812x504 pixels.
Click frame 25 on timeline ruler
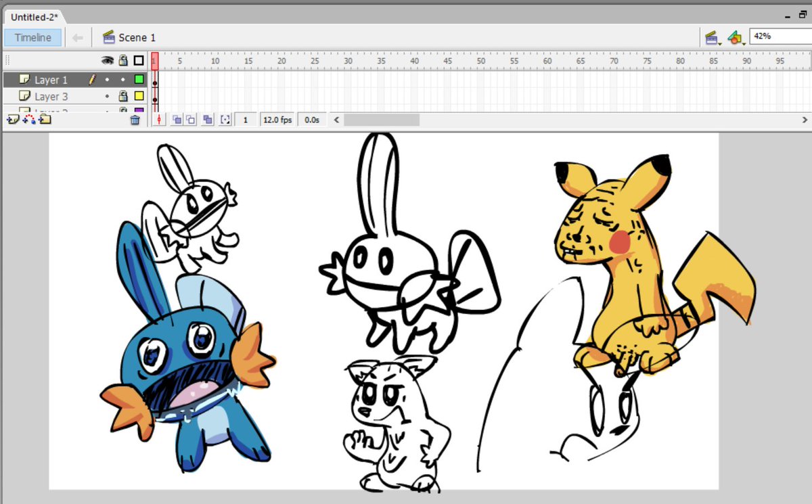point(315,61)
